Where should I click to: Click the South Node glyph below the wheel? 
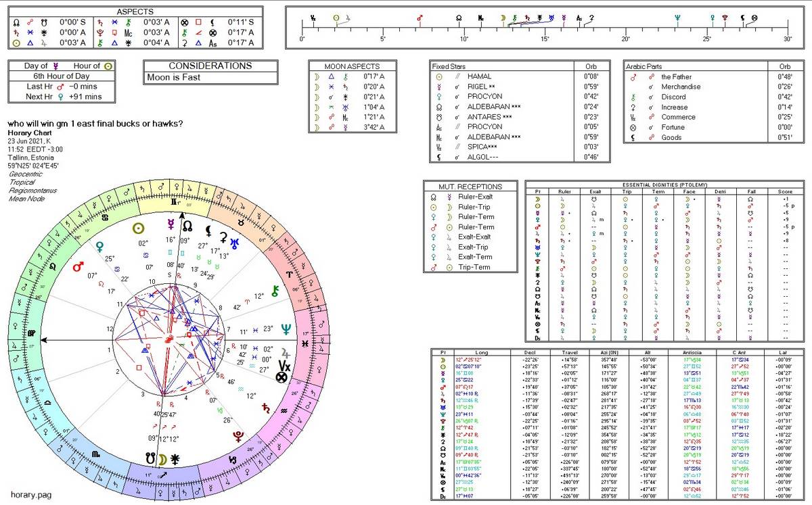(x=149, y=457)
